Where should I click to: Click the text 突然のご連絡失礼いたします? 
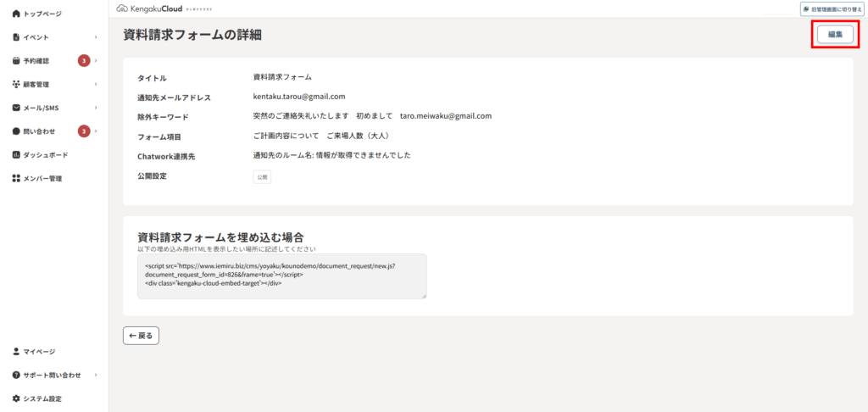click(x=301, y=116)
